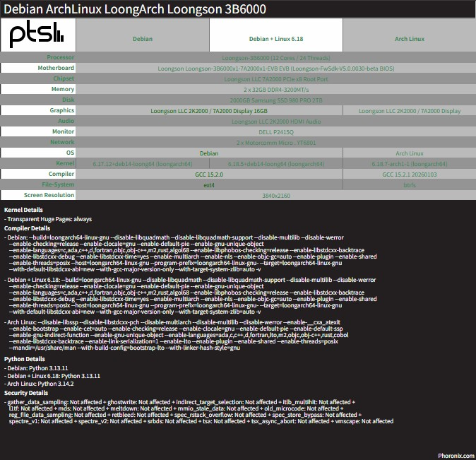Viewport: 476px width, 460px height.
Task: Click the Compiler row label
Action: click(x=61, y=174)
